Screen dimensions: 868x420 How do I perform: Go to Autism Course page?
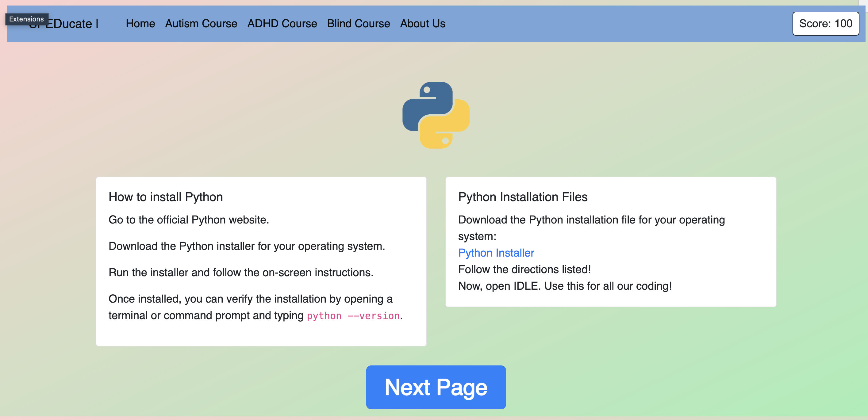tap(201, 24)
